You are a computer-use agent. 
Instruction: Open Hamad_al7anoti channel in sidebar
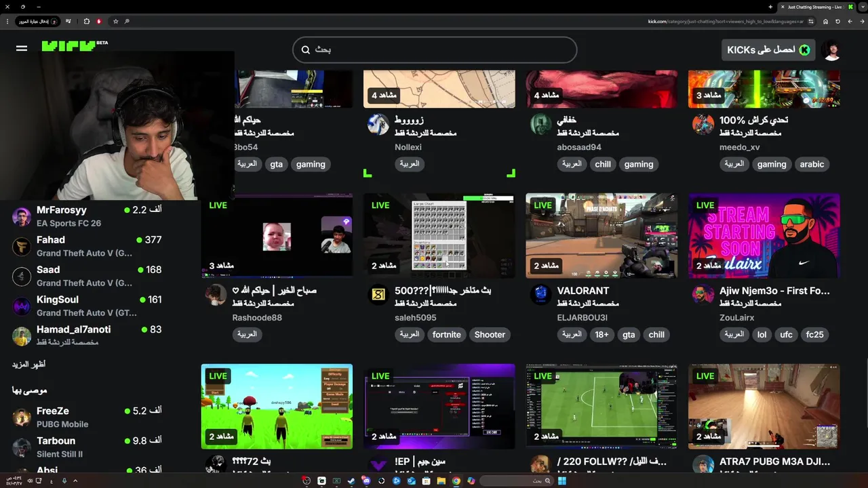point(87,335)
